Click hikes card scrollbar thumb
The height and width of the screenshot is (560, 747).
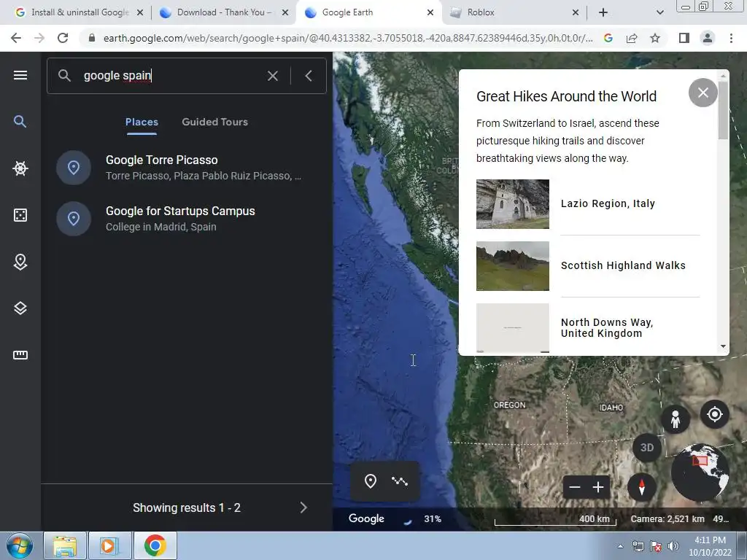pyautogui.click(x=723, y=111)
